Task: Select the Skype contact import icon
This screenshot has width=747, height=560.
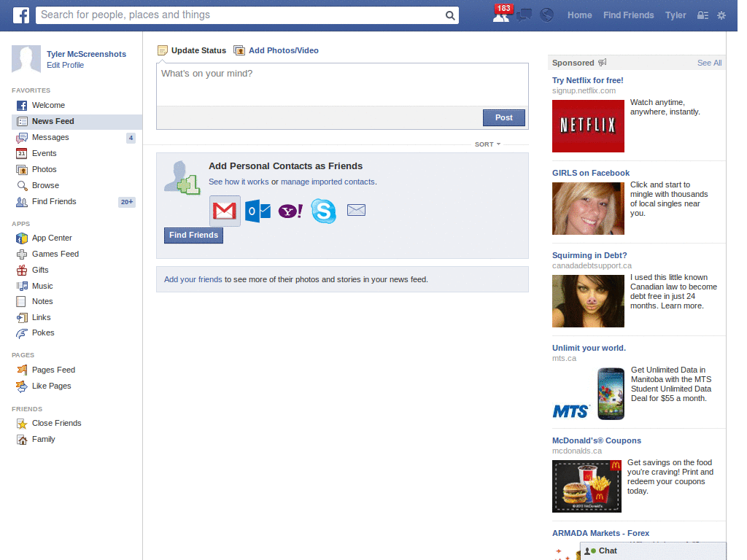Action: [323, 211]
